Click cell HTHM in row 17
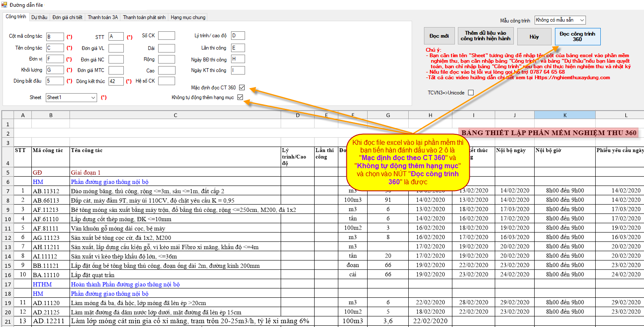 50,284
